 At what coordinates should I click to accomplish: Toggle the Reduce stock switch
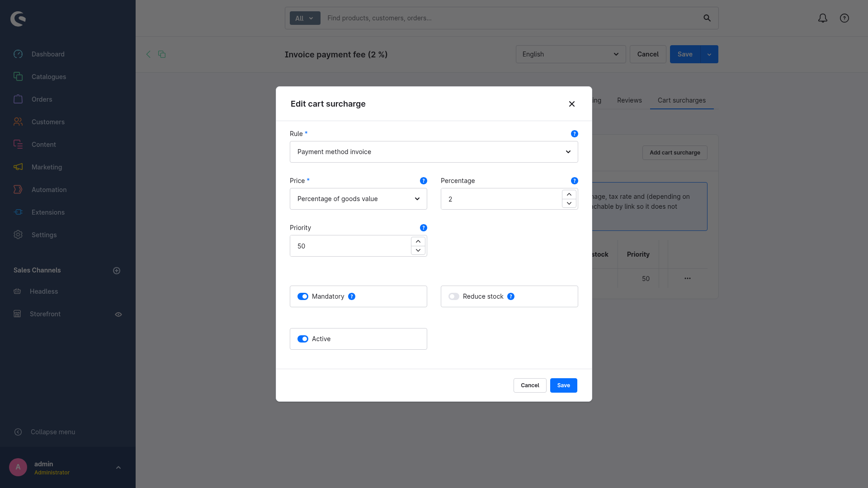pos(454,296)
